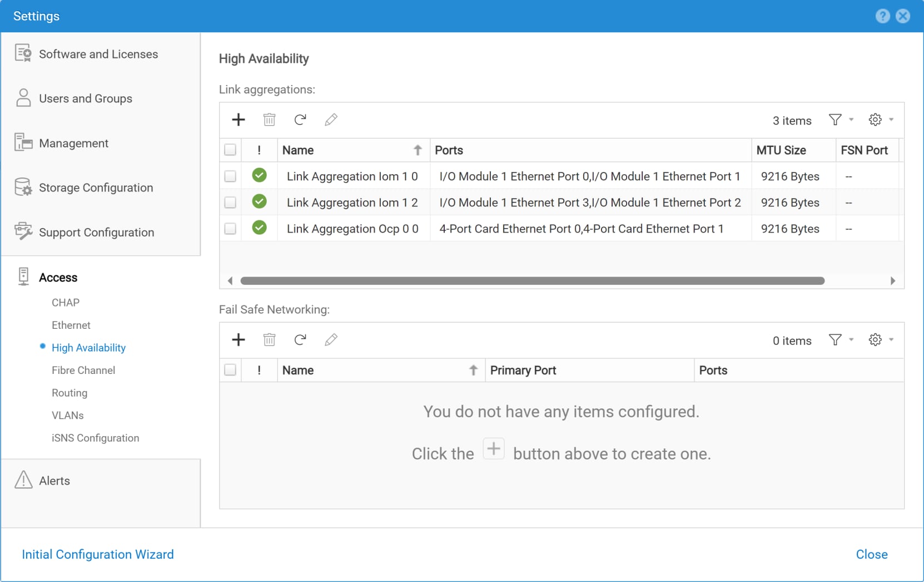
Task: Add a new link aggregation
Action: click(x=239, y=120)
